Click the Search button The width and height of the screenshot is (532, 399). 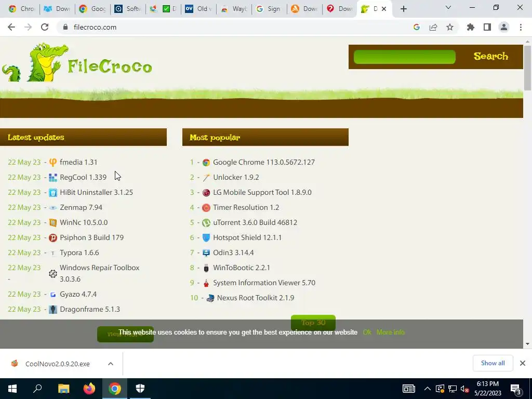490,56
